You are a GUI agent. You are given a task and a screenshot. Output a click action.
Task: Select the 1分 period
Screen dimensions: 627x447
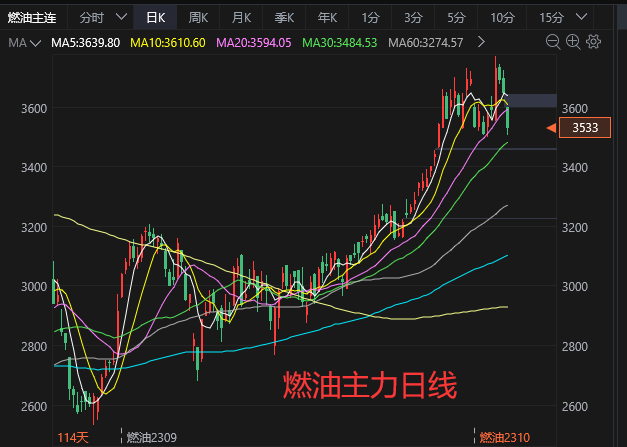pyautogui.click(x=370, y=18)
